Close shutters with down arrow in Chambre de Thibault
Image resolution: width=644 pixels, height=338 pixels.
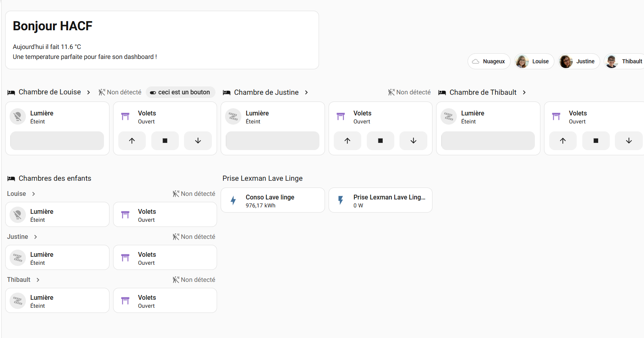pyautogui.click(x=628, y=141)
